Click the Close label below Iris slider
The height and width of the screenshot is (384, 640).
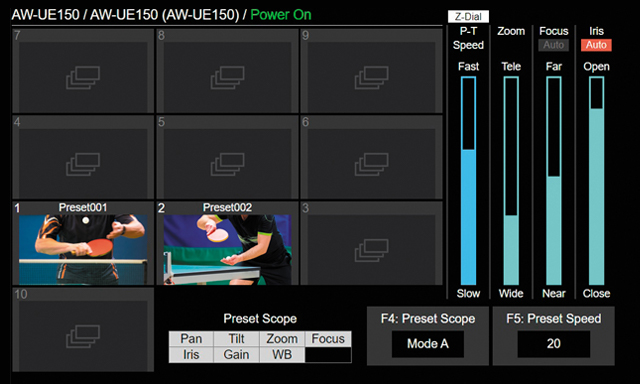(x=596, y=293)
